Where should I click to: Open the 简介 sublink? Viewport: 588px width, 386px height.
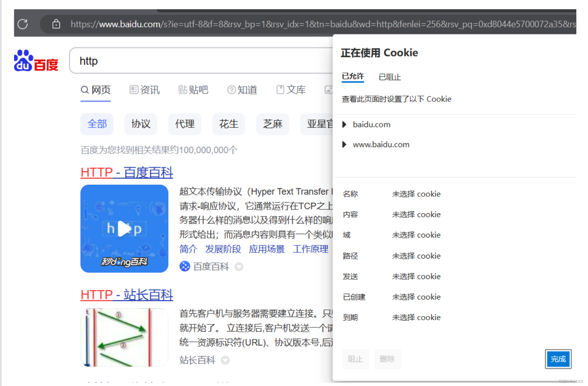(188, 249)
